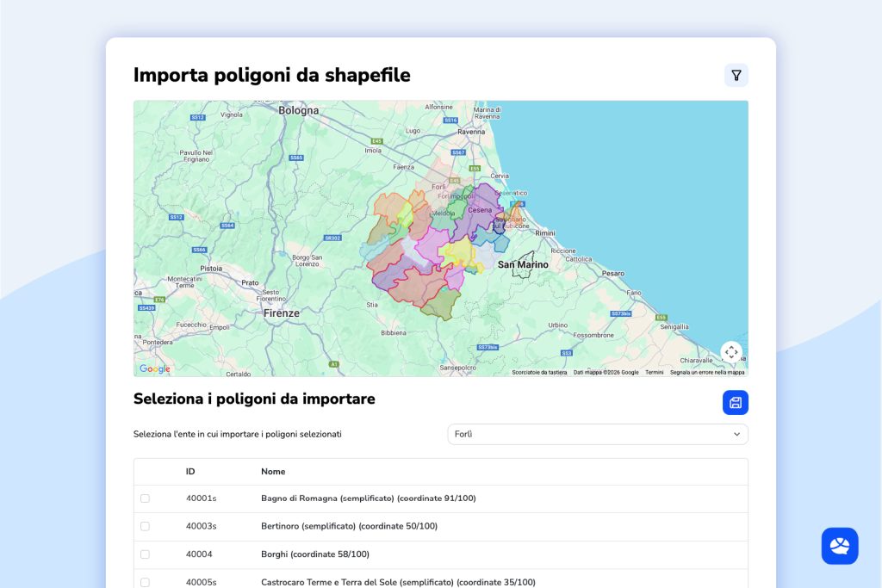
Task: Select Bagno di Romagna (semplificato) name
Action: pos(369,498)
